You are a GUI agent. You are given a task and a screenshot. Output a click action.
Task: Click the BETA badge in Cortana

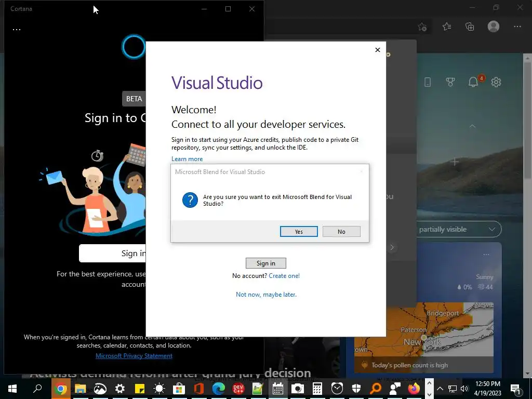134,99
